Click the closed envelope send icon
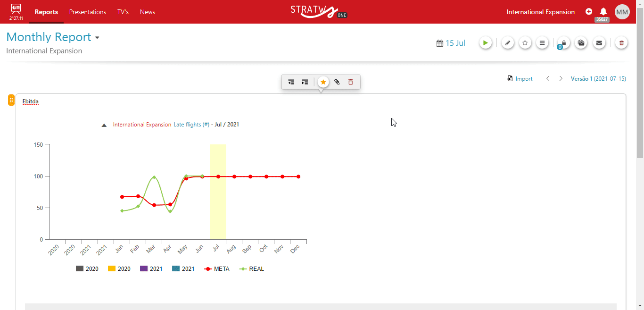644x310 pixels. 599,43
